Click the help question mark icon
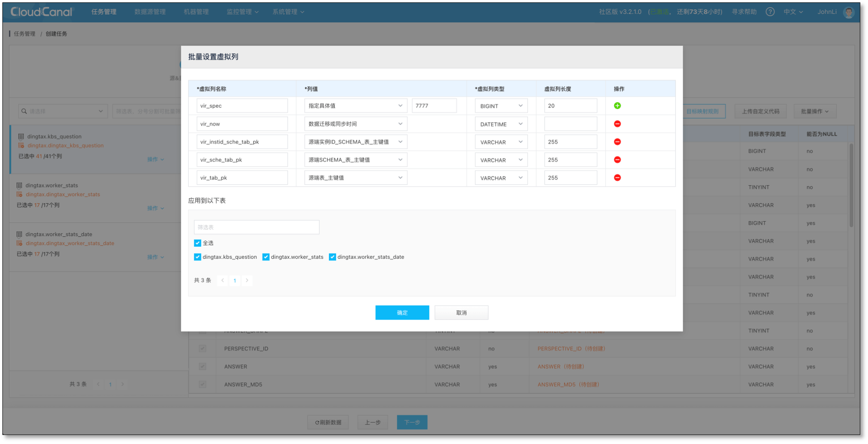This screenshot has height=444, width=868. [x=770, y=12]
